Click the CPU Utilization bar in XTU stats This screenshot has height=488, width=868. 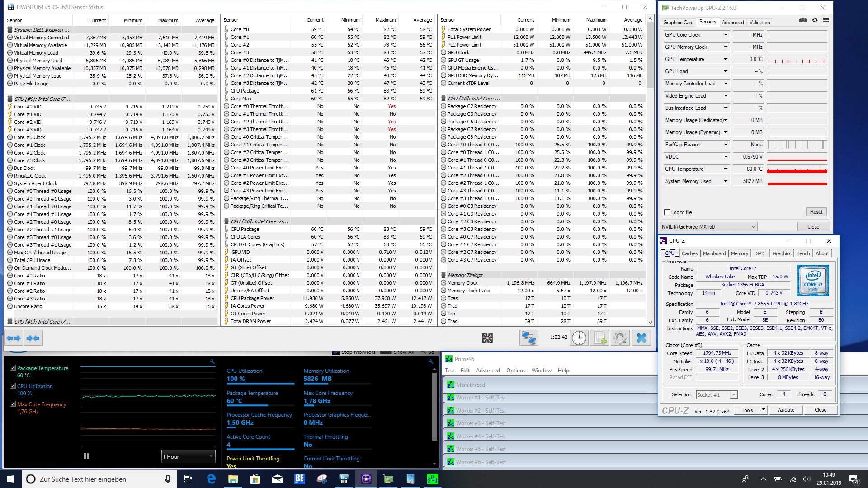click(260, 384)
